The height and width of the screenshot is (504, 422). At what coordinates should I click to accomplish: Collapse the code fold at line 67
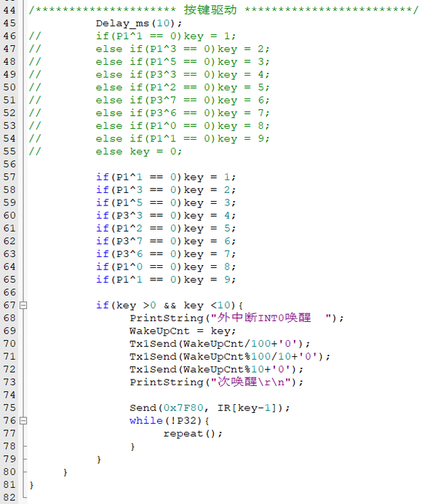[23, 305]
